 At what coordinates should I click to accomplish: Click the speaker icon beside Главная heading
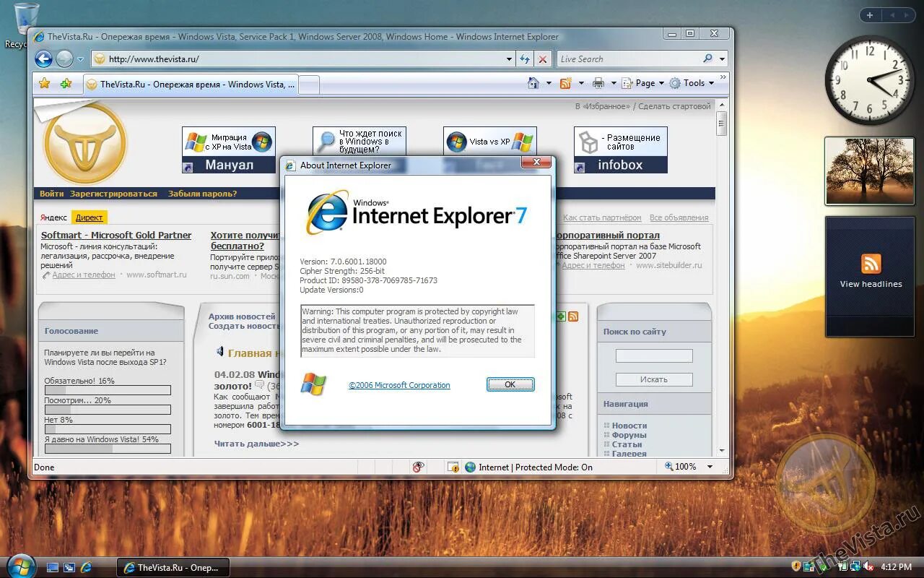219,352
